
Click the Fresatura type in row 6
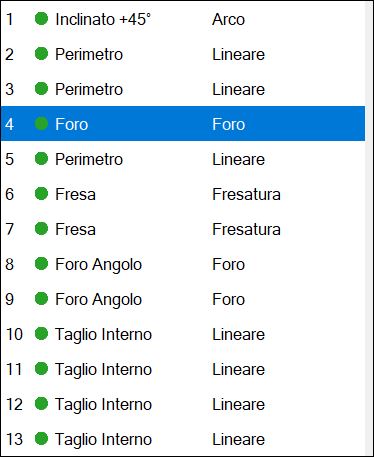[246, 194]
